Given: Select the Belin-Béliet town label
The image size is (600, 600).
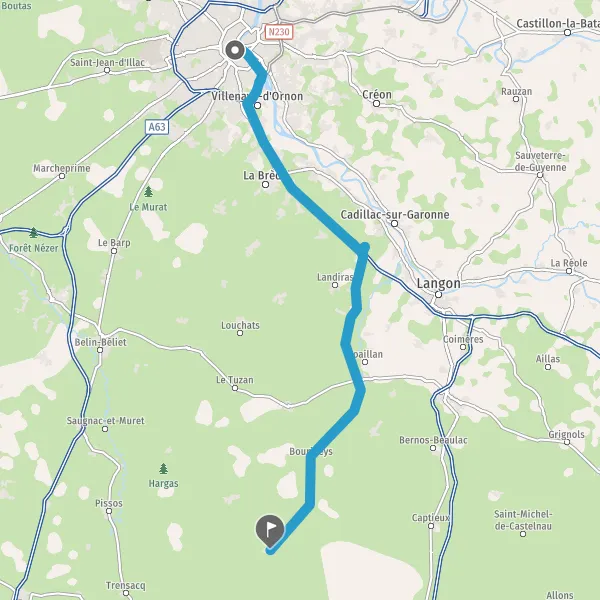Looking at the screenshot, I should point(100,342).
